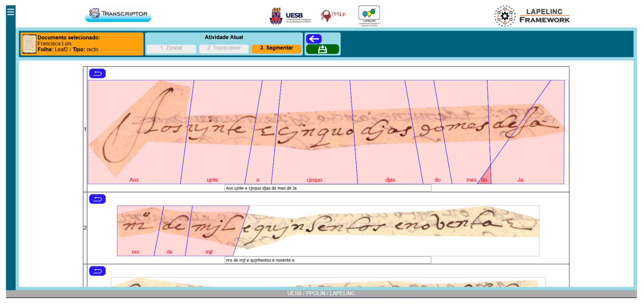Go back using the blue arrow icon
644x304 pixels.
(x=314, y=39)
